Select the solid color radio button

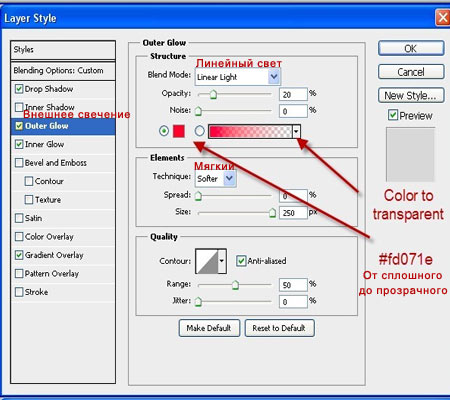164,131
